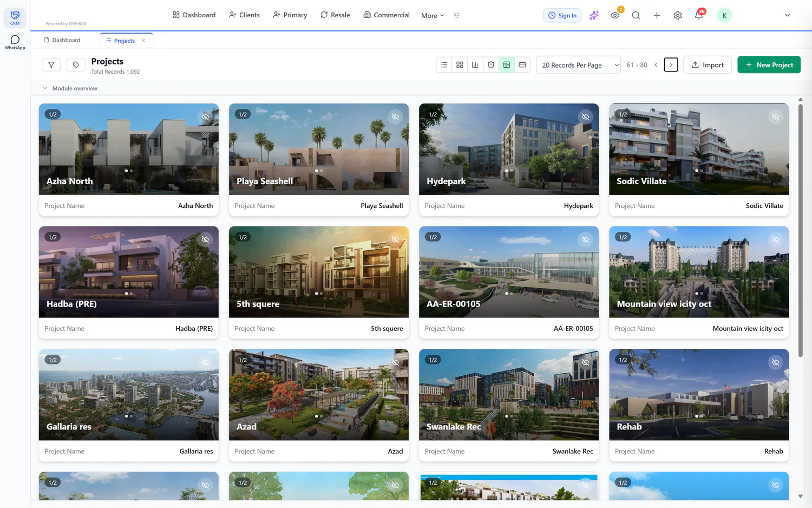This screenshot has width=812, height=508.
Task: Open the Azha North project thumbnail
Action: (129, 149)
